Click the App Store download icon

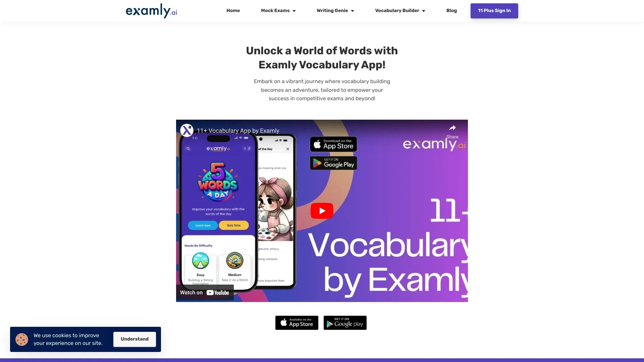tap(297, 323)
